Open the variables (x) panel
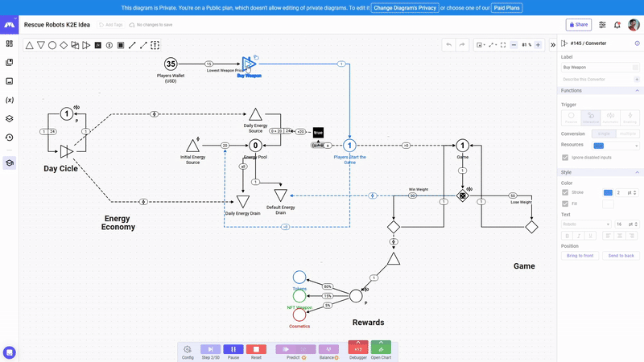This screenshot has height=362, width=644. click(9, 100)
